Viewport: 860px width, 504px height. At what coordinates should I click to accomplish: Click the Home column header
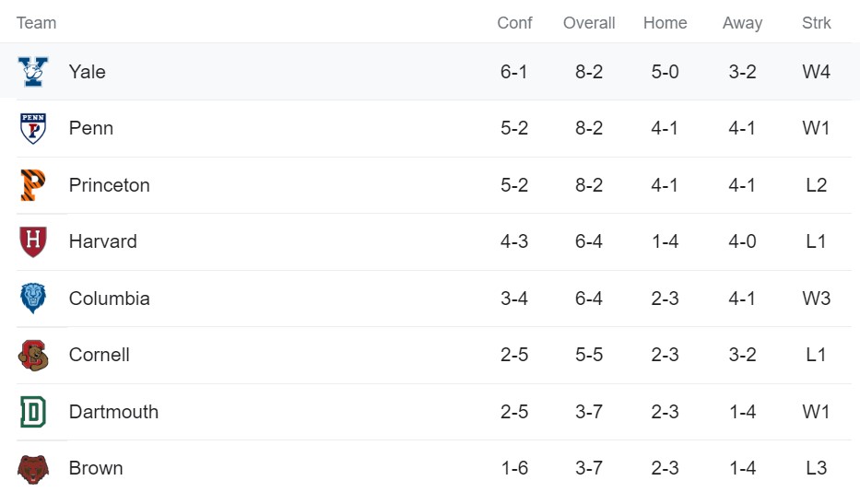tap(666, 23)
